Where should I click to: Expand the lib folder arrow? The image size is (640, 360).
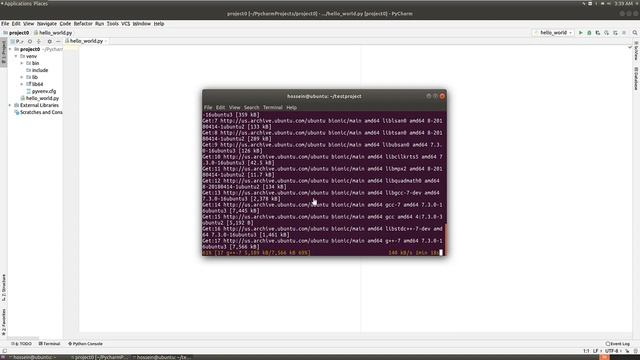(x=22, y=77)
